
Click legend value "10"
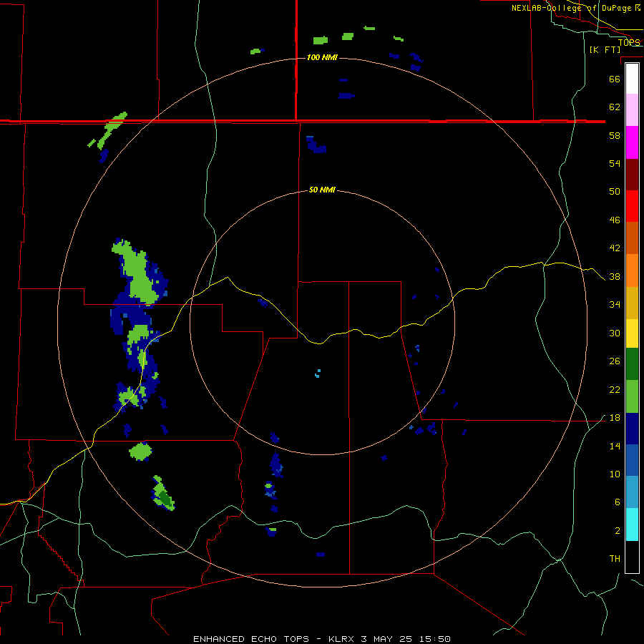click(x=615, y=474)
